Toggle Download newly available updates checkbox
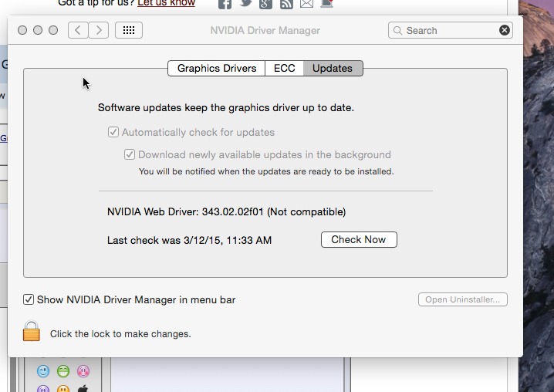The height and width of the screenshot is (392, 554). [130, 154]
